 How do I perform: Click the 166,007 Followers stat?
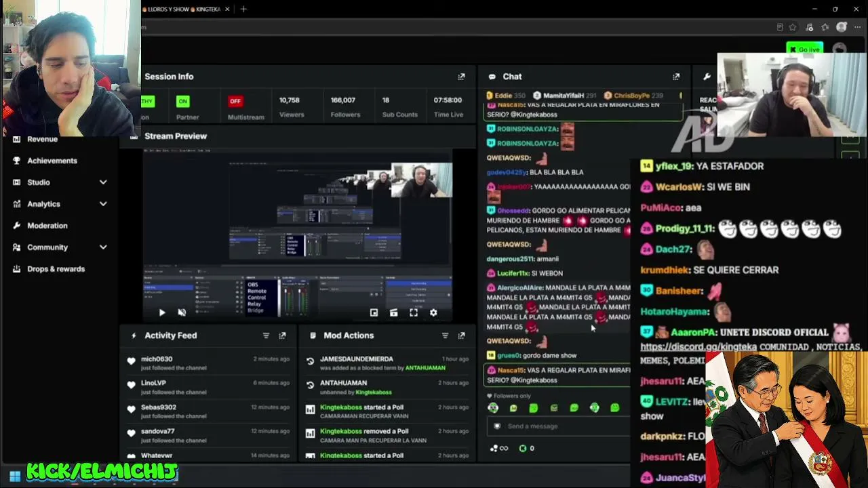click(x=344, y=107)
